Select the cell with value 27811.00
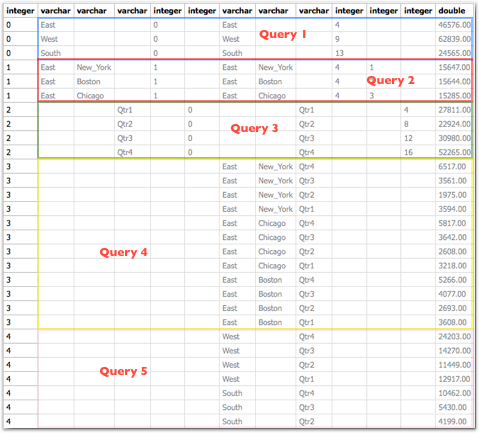479x433 pixels. [x=454, y=110]
